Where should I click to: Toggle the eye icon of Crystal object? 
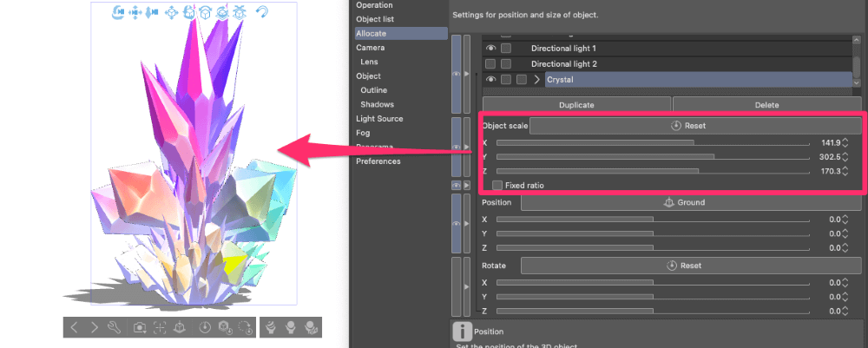[490, 80]
